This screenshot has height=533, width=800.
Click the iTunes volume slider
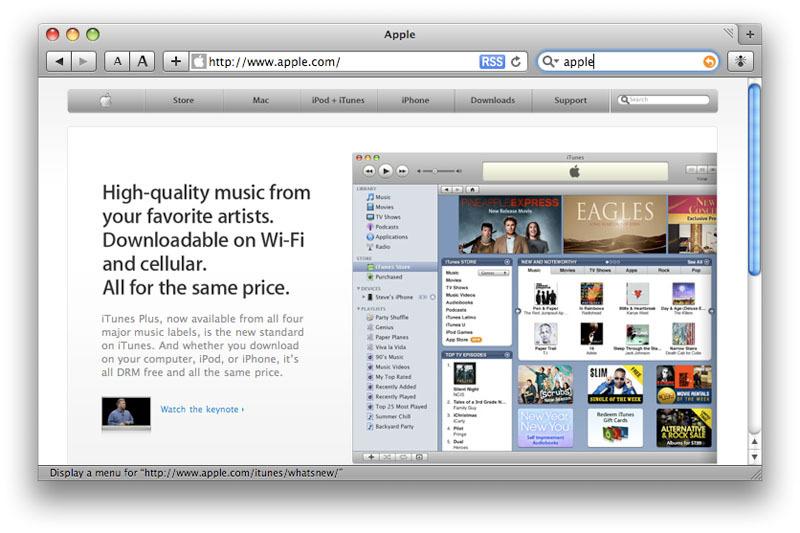(439, 171)
